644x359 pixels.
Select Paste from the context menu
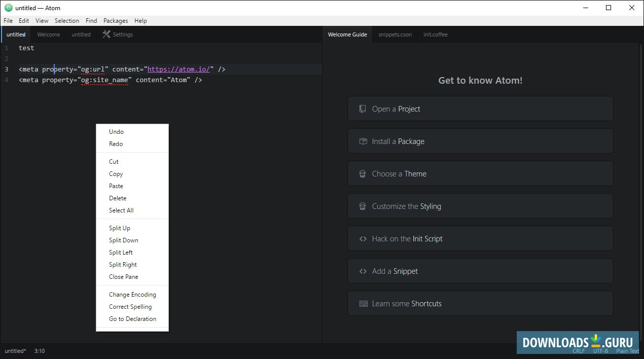coord(116,186)
